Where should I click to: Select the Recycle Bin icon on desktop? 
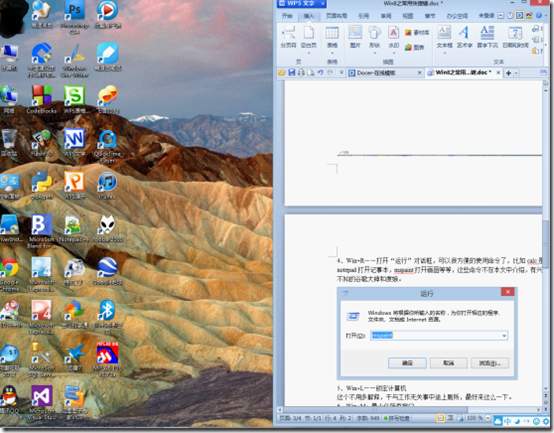point(9,142)
